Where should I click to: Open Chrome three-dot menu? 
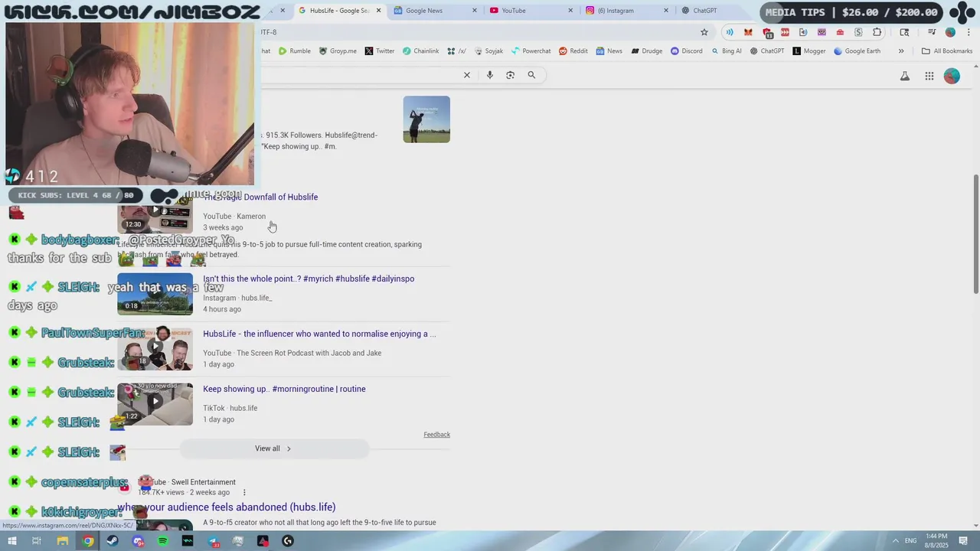point(969,32)
